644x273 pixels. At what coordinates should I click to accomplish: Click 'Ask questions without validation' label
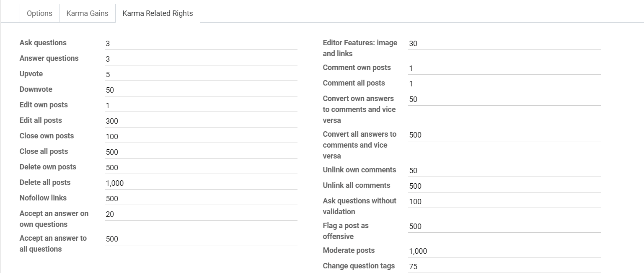[360, 206]
